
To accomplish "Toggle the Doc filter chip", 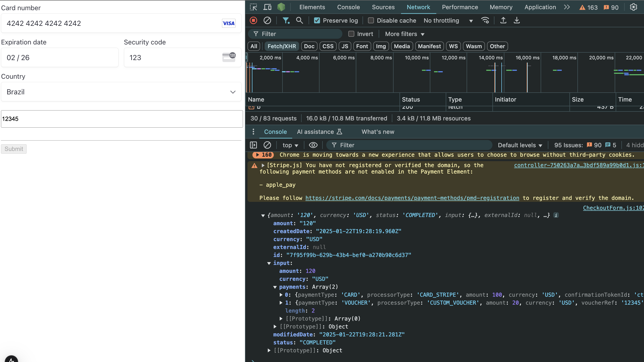I will pyautogui.click(x=309, y=46).
